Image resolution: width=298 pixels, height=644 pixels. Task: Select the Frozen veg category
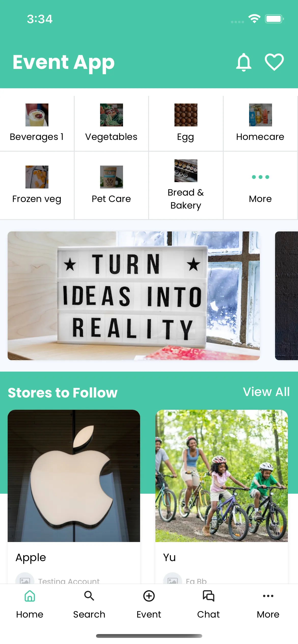(37, 186)
